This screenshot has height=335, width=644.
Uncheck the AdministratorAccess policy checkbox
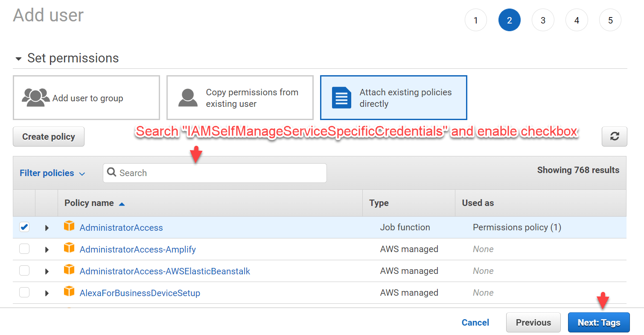click(x=24, y=227)
